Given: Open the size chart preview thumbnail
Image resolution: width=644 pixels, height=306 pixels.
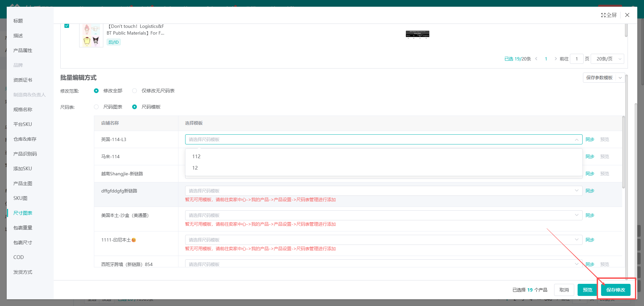Looking at the screenshot, I should pos(417,34).
